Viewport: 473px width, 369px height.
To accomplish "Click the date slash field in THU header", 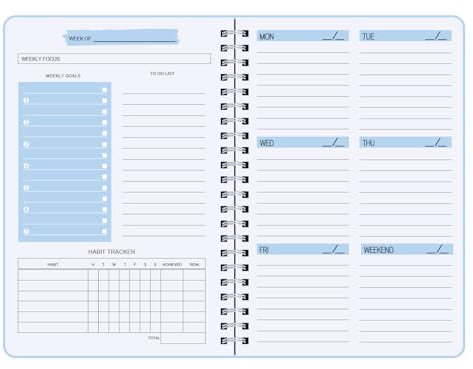I will coord(436,143).
